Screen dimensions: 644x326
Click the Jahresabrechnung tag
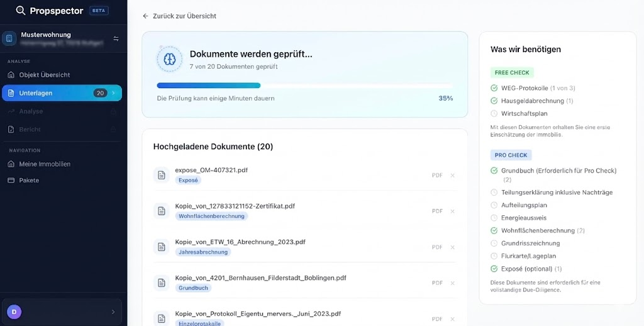203,252
